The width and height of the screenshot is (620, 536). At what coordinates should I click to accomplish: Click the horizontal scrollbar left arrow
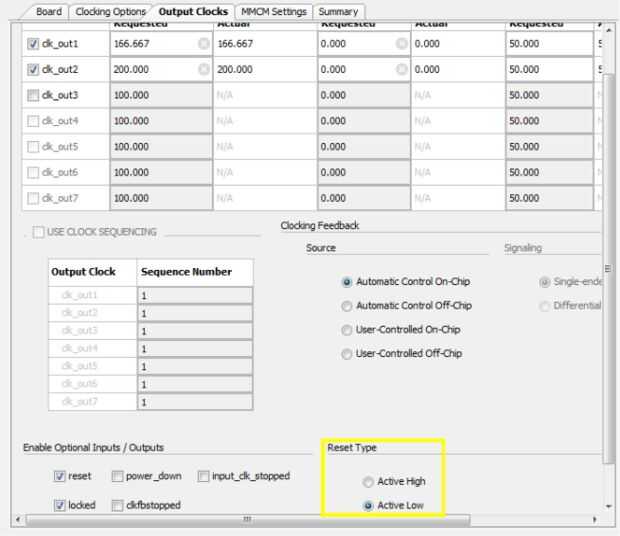coord(18,519)
